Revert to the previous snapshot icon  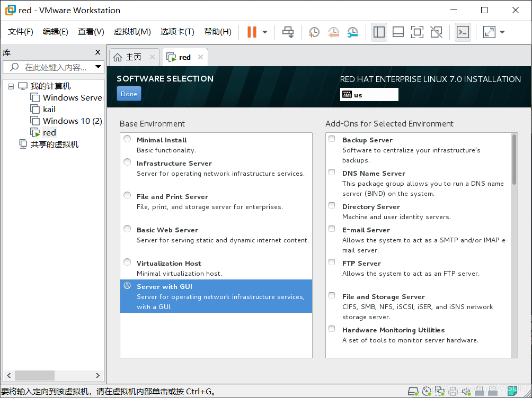click(x=333, y=32)
